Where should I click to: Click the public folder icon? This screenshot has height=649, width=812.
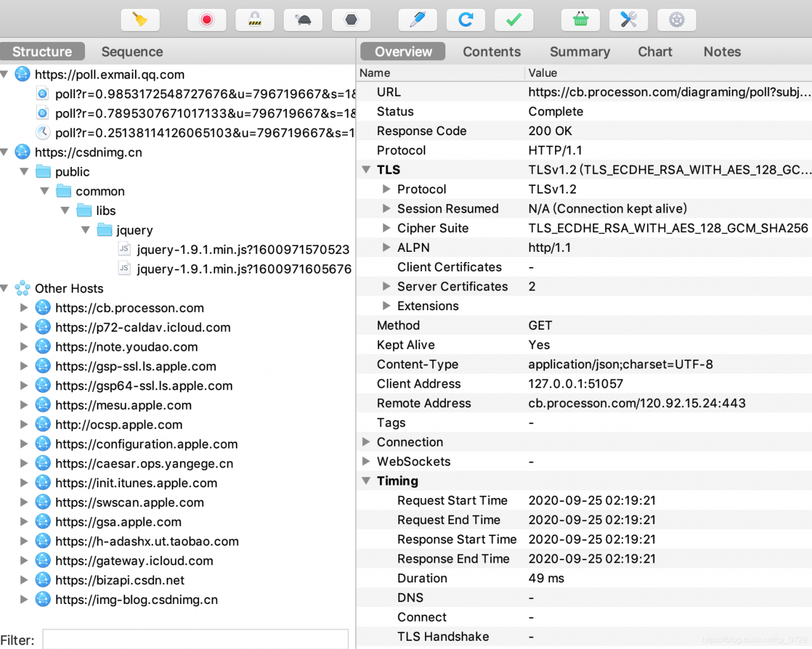pyautogui.click(x=43, y=171)
